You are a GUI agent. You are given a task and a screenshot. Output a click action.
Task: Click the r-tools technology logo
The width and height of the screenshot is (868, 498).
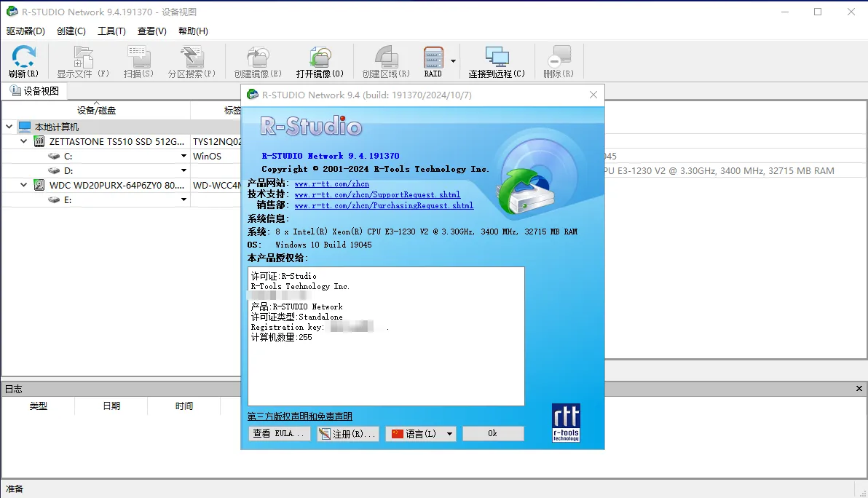pos(566,423)
